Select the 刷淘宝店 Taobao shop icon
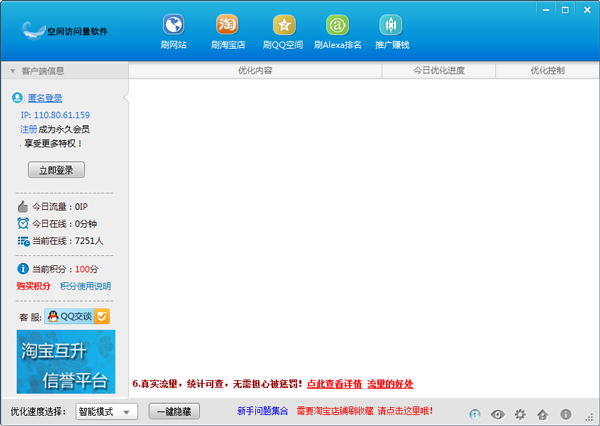The image size is (600, 426). point(227,31)
